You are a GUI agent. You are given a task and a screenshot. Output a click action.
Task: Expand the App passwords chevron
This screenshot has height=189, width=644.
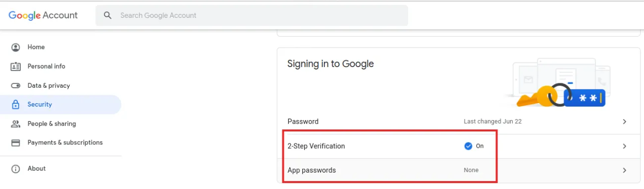coord(625,170)
